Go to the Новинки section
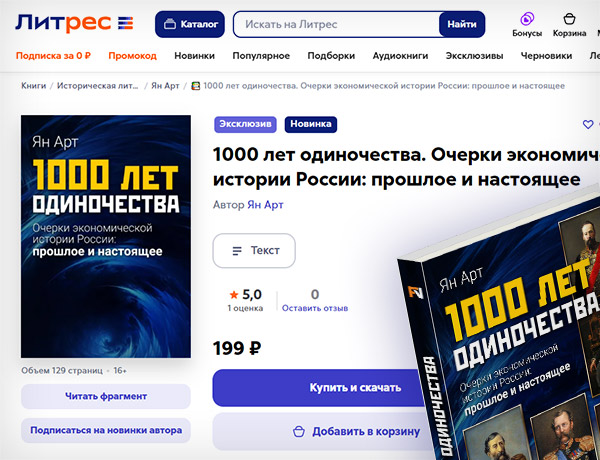This screenshot has height=460, width=600. point(194,56)
